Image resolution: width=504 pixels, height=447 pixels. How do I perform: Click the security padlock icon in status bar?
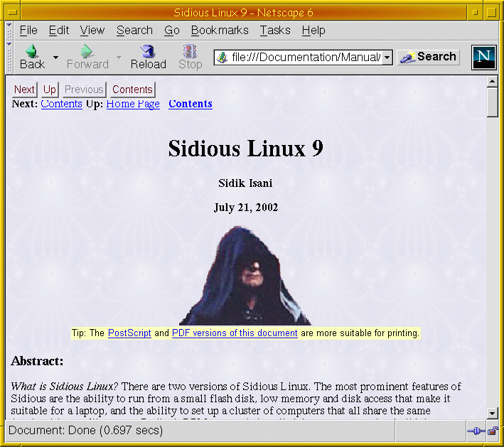(493, 431)
